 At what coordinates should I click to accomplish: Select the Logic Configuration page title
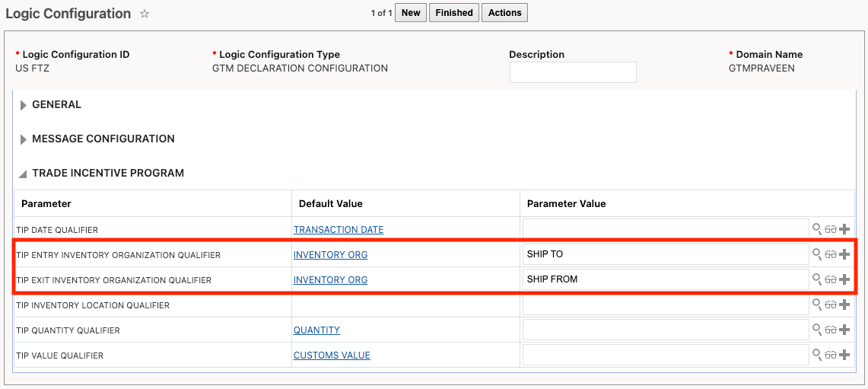point(68,14)
